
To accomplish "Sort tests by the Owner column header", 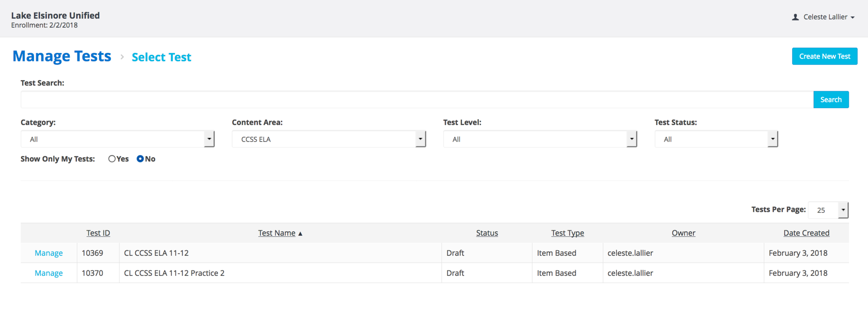I will (683, 233).
